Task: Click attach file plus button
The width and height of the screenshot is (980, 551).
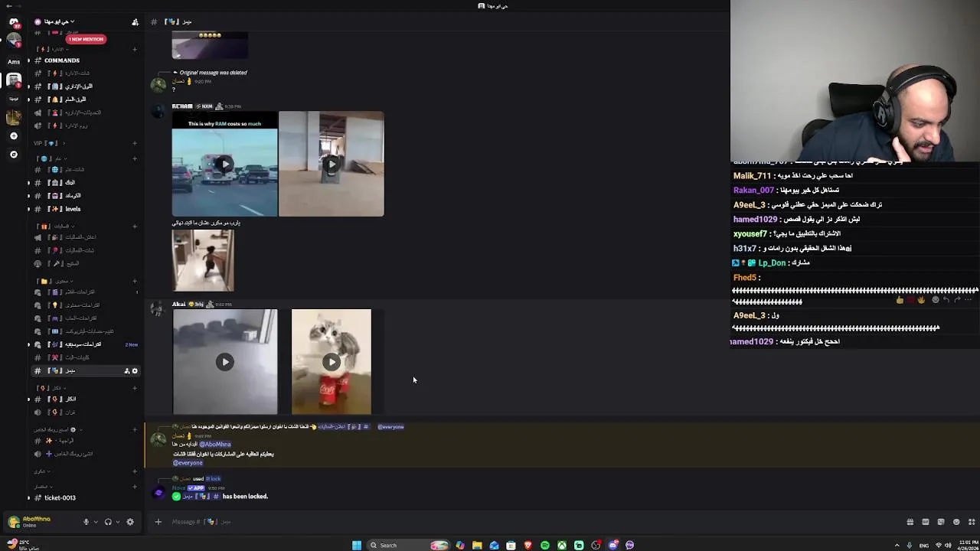Action: [158, 522]
